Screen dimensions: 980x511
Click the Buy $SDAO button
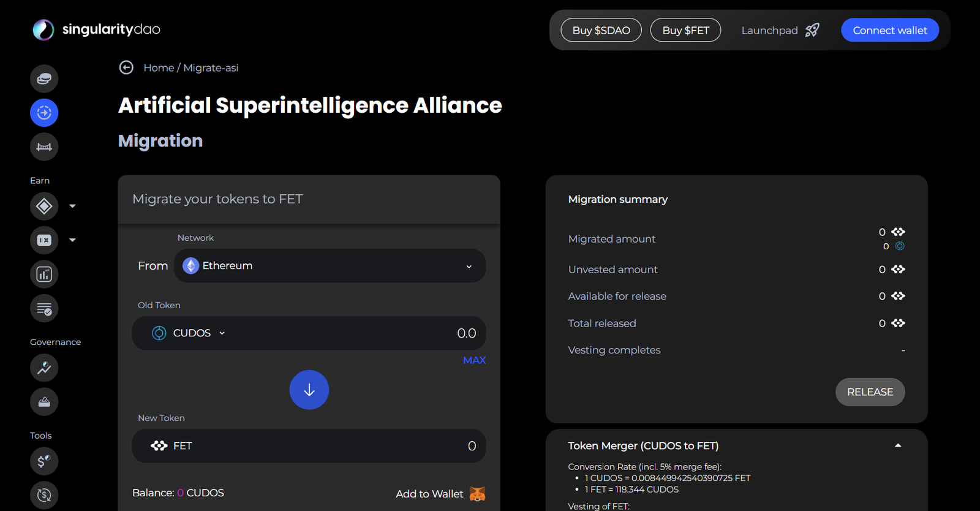click(x=601, y=30)
